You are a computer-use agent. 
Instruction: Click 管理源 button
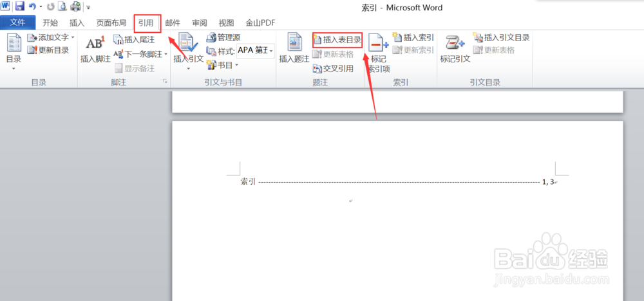(223, 38)
